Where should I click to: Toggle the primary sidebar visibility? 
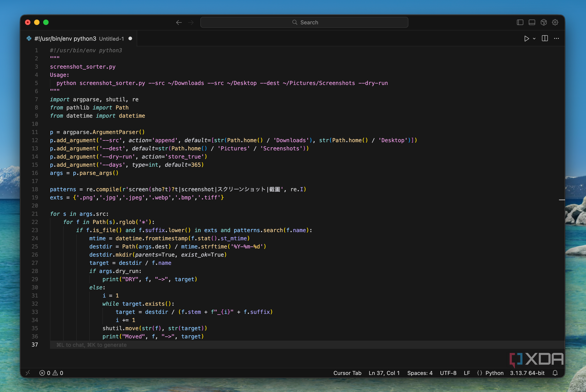click(x=520, y=22)
